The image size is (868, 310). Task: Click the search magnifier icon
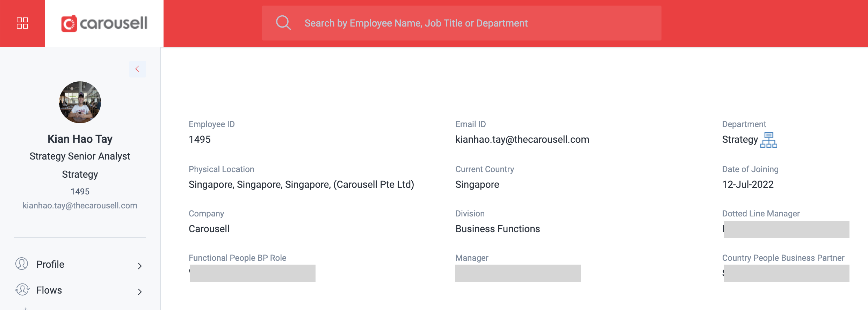(283, 23)
